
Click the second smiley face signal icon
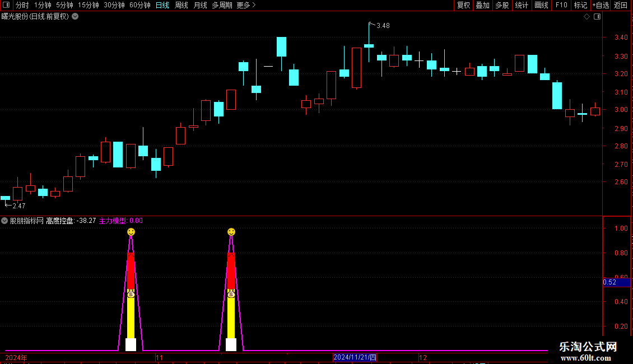click(x=231, y=232)
